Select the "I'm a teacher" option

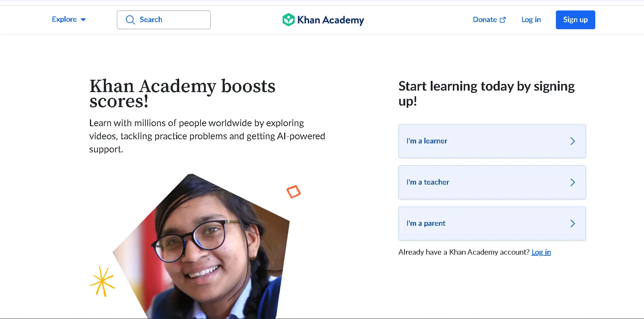point(428,182)
